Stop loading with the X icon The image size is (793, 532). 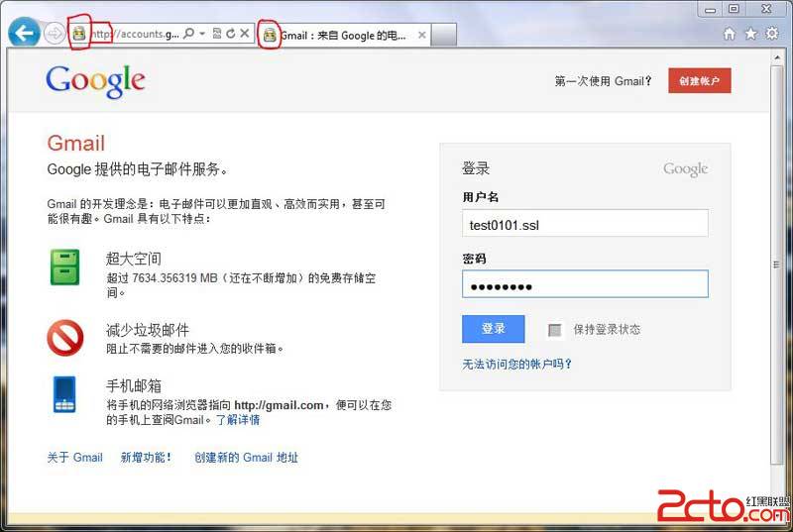245,34
